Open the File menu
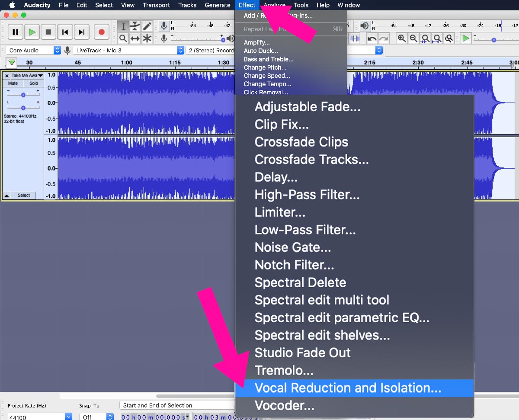This screenshot has width=519, height=420. [64, 5]
